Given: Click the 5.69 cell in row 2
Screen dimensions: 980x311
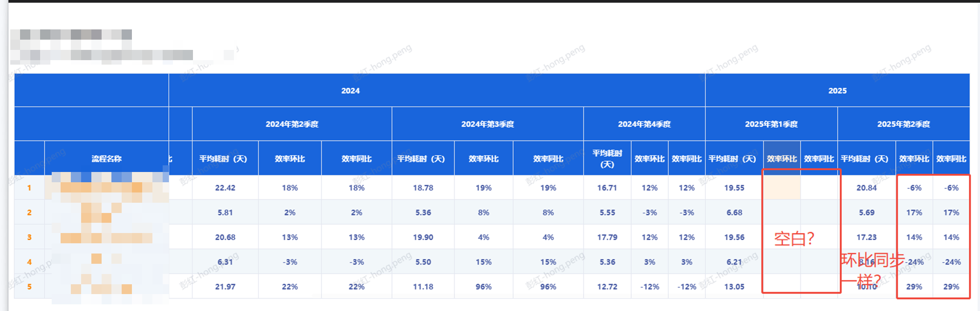Looking at the screenshot, I should [x=867, y=213].
